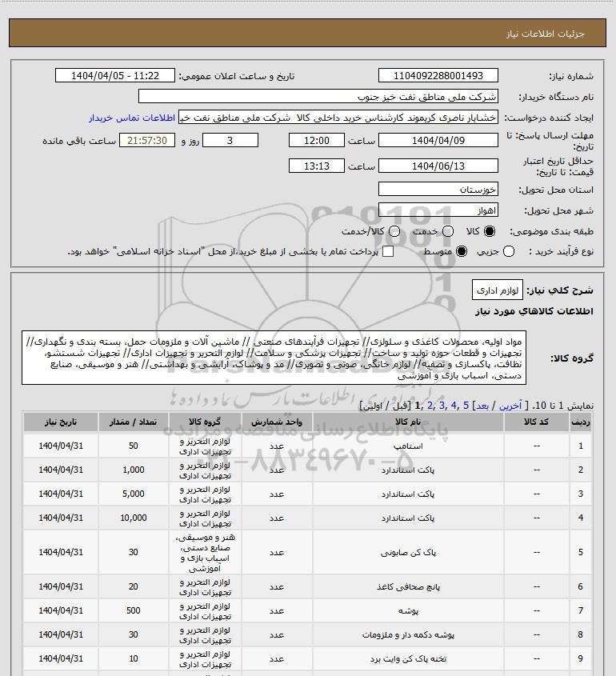The height and width of the screenshot is (676, 616).
Task: Select the کالا/خدمت radio button
Action: [394, 231]
